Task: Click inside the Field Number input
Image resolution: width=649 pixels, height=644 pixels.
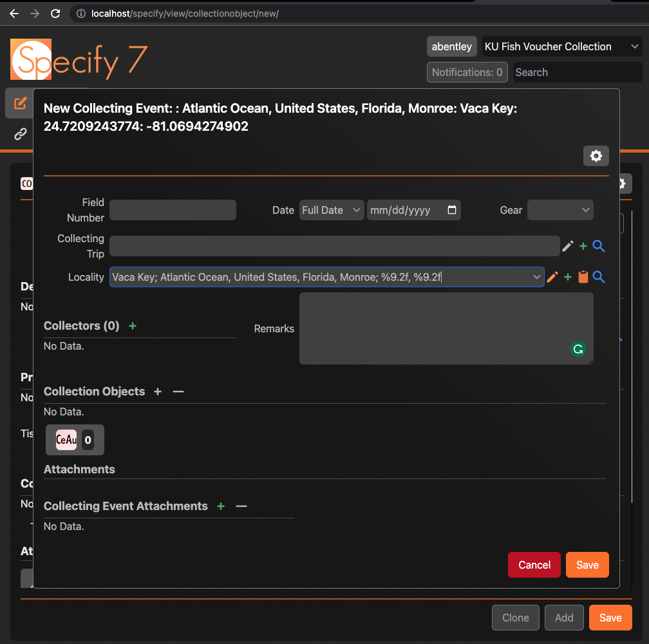Action: pyautogui.click(x=173, y=209)
